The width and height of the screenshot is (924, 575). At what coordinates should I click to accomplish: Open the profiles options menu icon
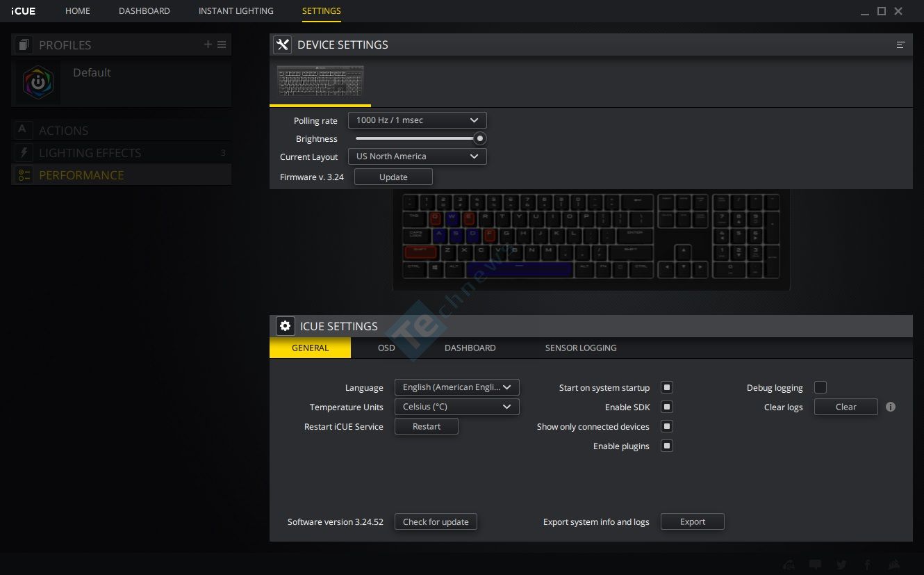222,44
